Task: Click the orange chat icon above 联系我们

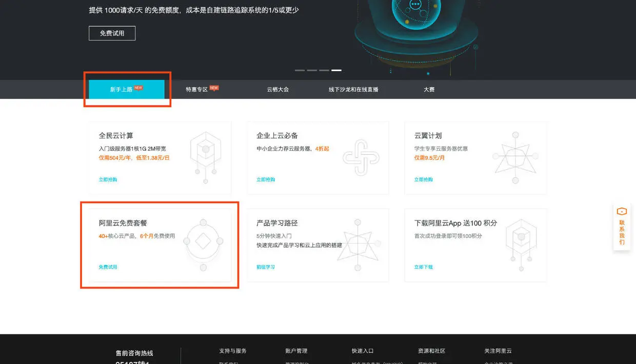Action: pyautogui.click(x=622, y=211)
